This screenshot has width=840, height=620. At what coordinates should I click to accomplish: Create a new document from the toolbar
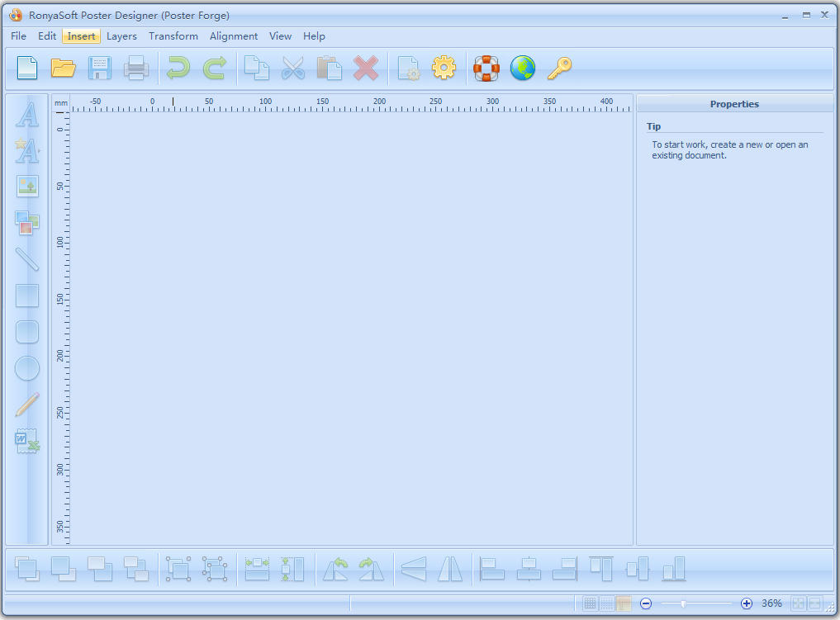pos(27,68)
